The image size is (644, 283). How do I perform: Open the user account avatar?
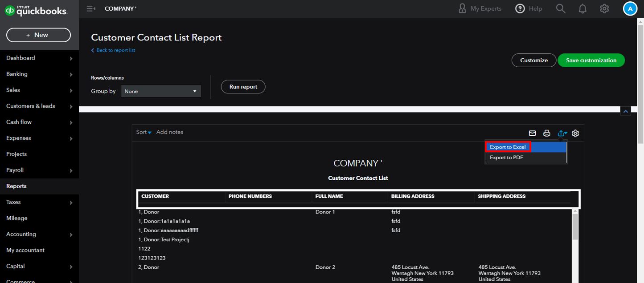(630, 8)
